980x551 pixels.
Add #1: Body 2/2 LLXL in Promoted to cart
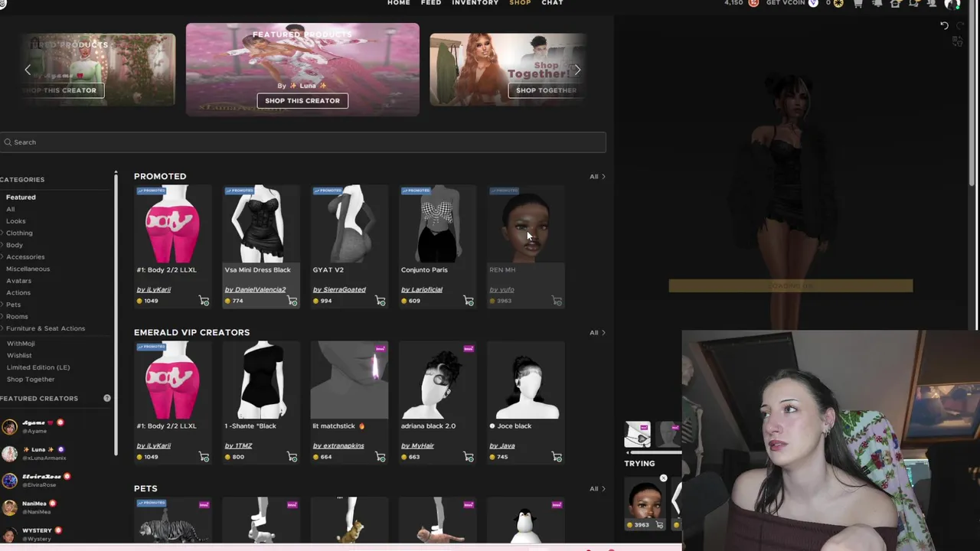(204, 301)
